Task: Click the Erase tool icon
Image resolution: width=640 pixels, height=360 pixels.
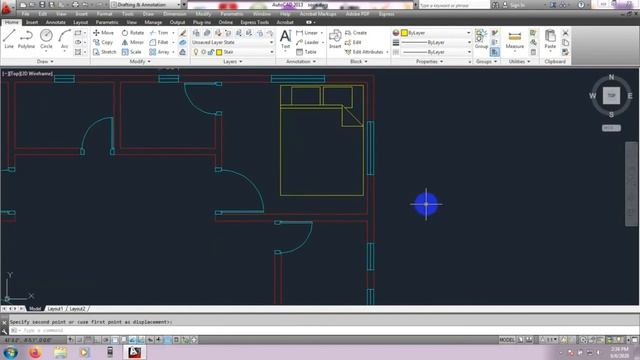Action: (x=182, y=33)
